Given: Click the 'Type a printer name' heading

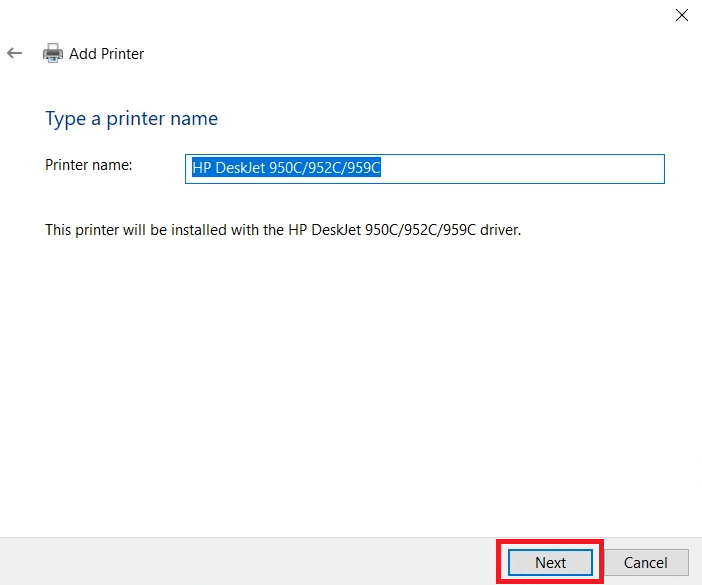Looking at the screenshot, I should tap(131, 119).
